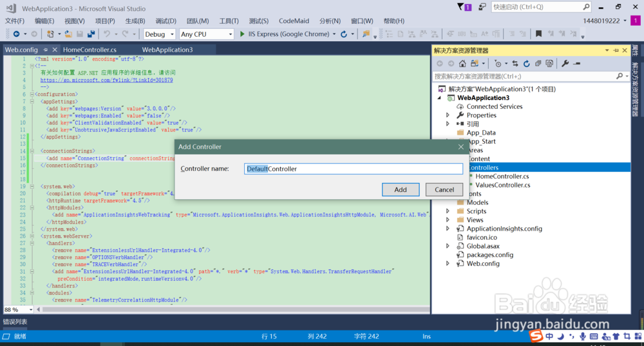Click the Find in Files folder icon
The width and height of the screenshot is (644, 346).
click(x=366, y=34)
